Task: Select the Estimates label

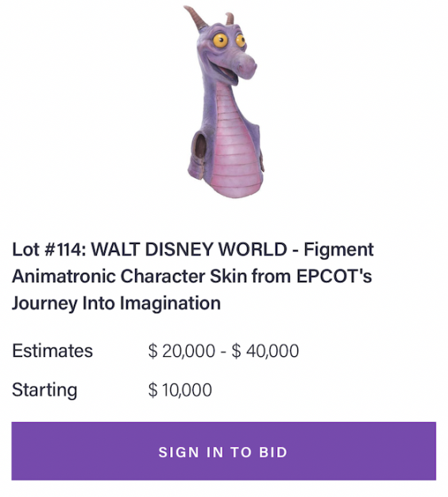Action: pyautogui.click(x=52, y=351)
